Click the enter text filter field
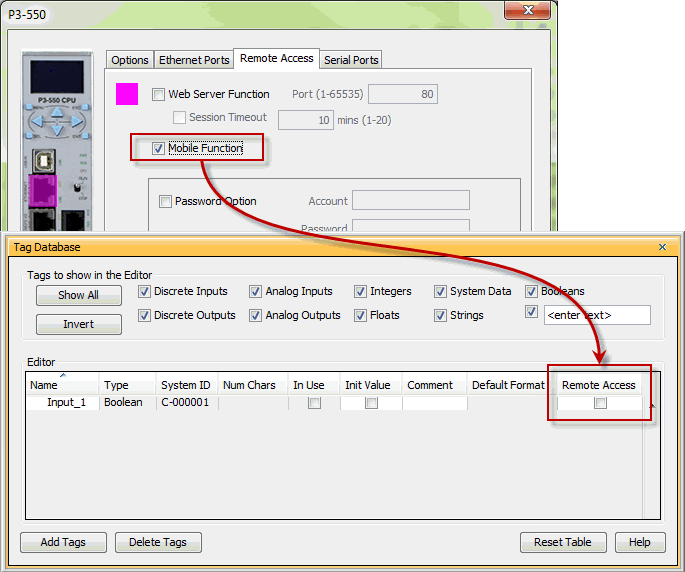This screenshot has height=572, width=685. [x=597, y=315]
